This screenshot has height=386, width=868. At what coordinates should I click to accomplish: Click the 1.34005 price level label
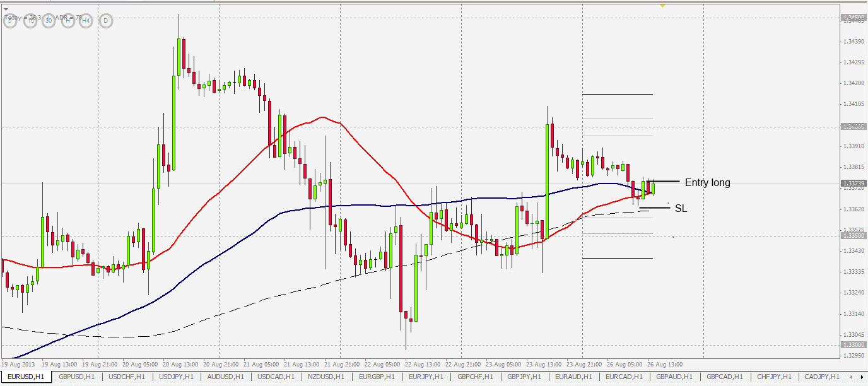(x=853, y=126)
